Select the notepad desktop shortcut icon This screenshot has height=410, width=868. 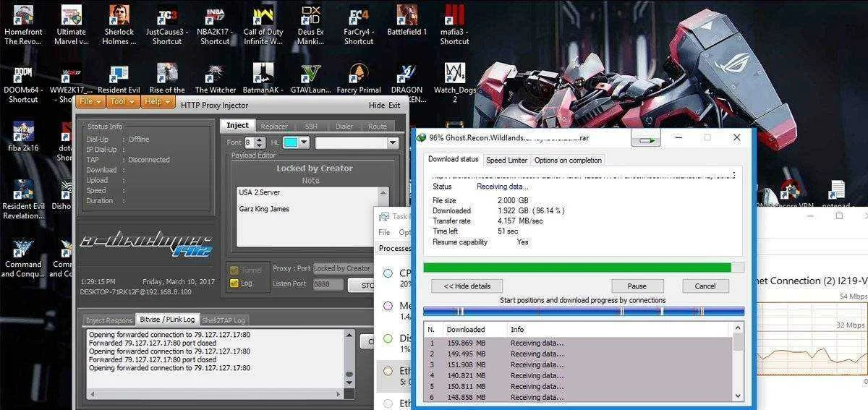click(x=838, y=195)
